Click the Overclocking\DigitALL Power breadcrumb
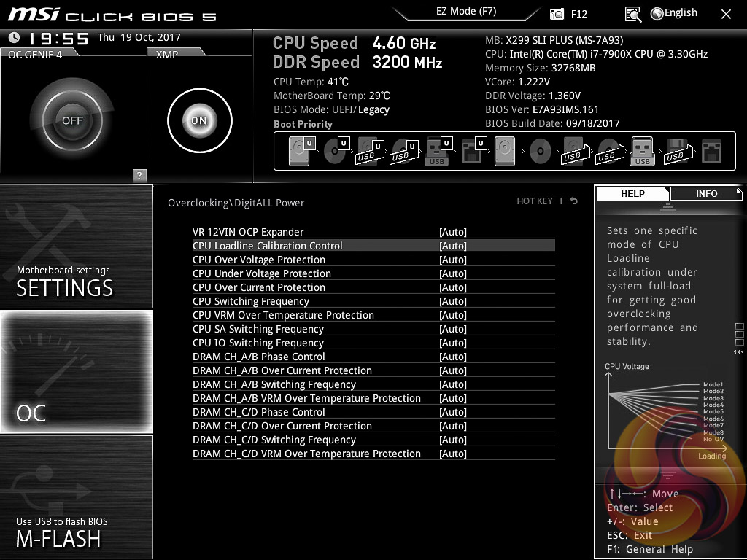 (236, 203)
